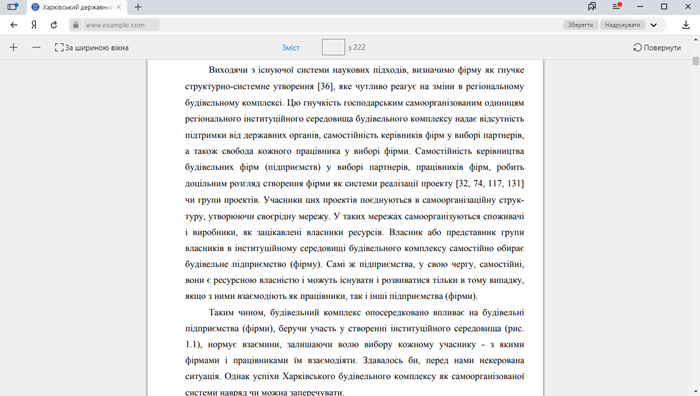Open browser menu with notification dot

pyautogui.click(x=617, y=7)
